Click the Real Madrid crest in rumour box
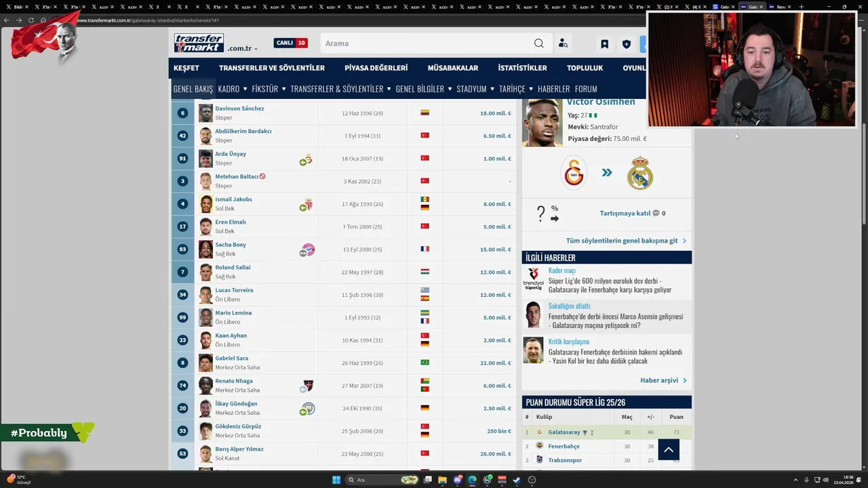Screen dimensions: 868x488 pos(639,173)
